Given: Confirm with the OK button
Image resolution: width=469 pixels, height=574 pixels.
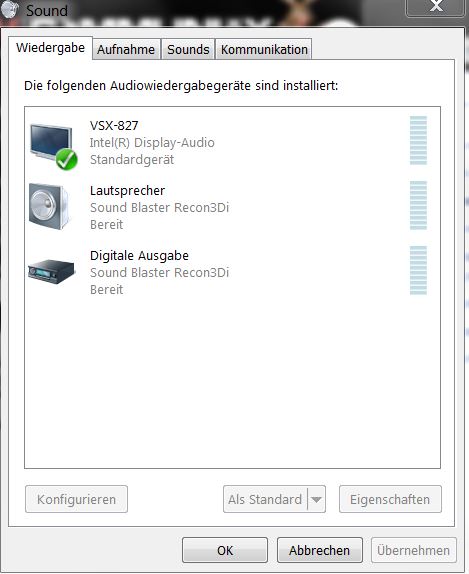Looking at the screenshot, I should pos(225,550).
